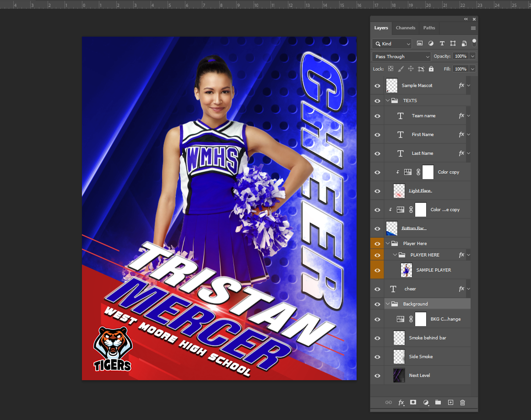Toggle visibility of Background group

coord(377,304)
